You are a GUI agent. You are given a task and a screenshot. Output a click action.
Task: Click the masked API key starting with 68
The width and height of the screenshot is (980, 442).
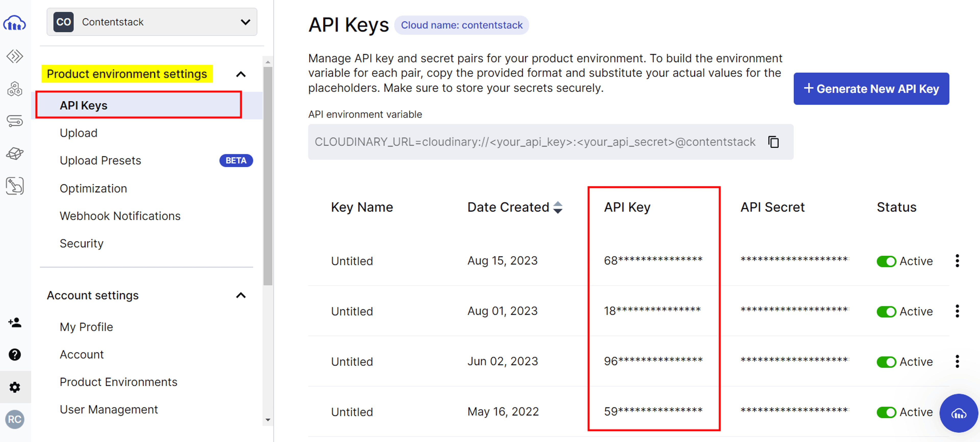653,260
